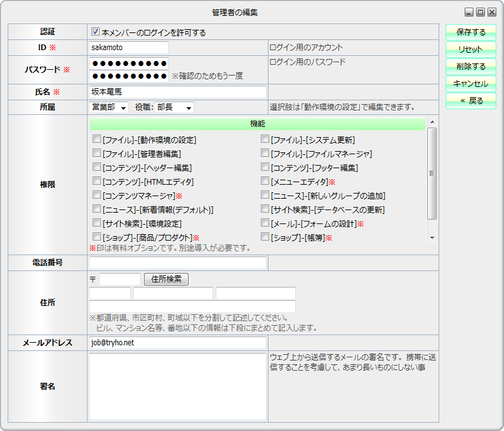Click inside the 署名 signature text area
The width and height of the screenshot is (504, 431).
tap(178, 387)
